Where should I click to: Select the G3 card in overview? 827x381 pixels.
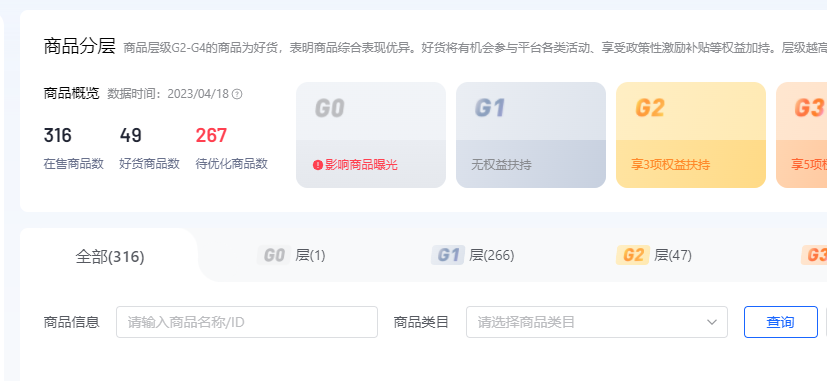click(x=802, y=135)
